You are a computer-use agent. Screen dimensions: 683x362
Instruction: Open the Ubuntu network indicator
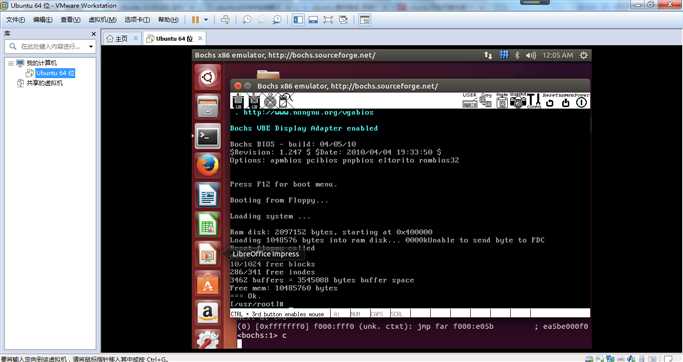(488, 55)
